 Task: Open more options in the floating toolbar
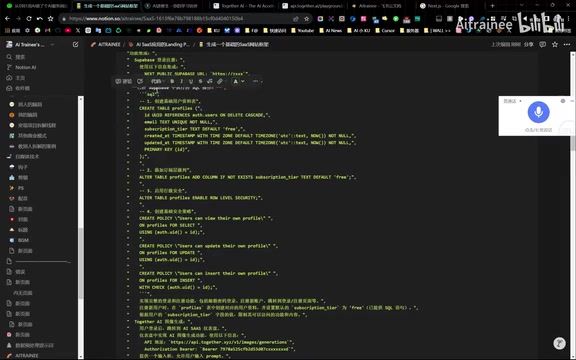click(256, 81)
